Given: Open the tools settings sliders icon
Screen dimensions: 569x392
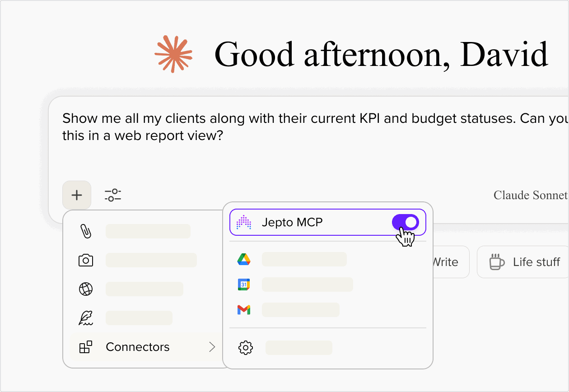Looking at the screenshot, I should 113,195.
